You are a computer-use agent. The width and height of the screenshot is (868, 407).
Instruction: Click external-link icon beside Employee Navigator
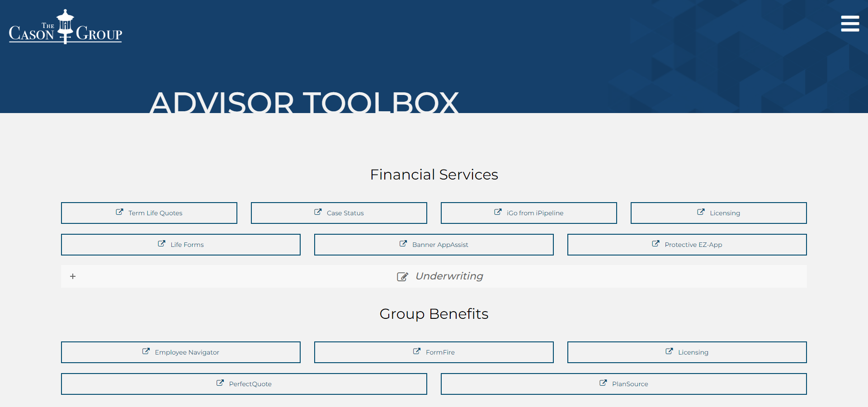146,351
